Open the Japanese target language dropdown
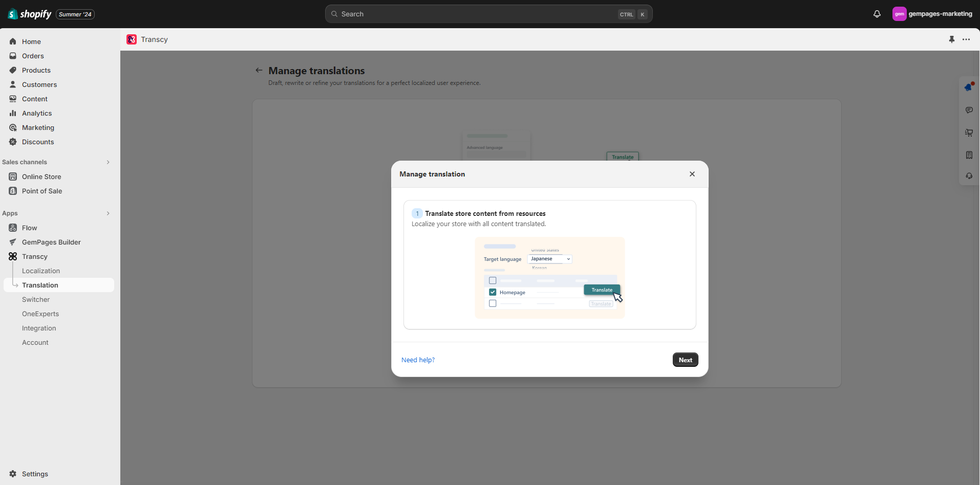Screen dimensions: 980x485 click(x=549, y=259)
